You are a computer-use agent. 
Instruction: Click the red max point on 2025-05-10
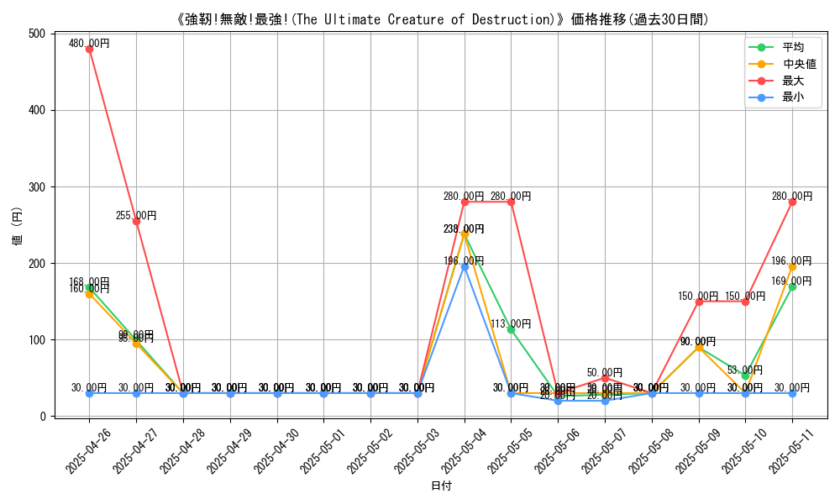745,302
